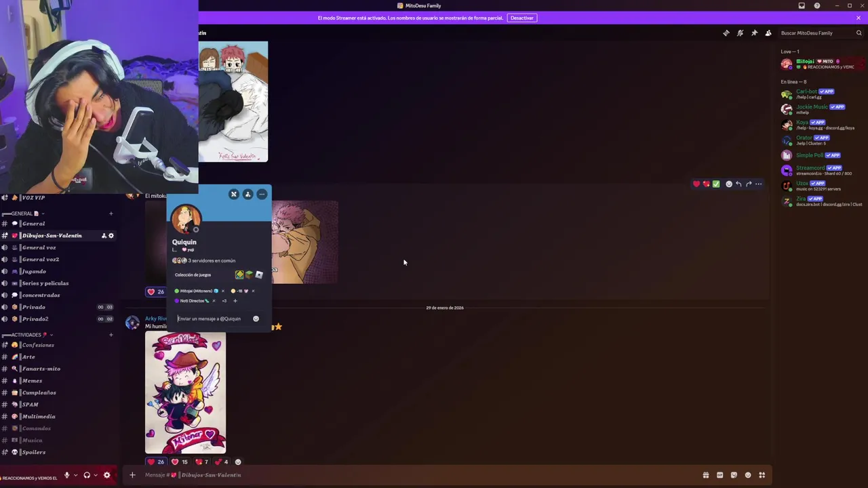
Task: Open audio output options dropdown arrow
Action: pyautogui.click(x=95, y=475)
